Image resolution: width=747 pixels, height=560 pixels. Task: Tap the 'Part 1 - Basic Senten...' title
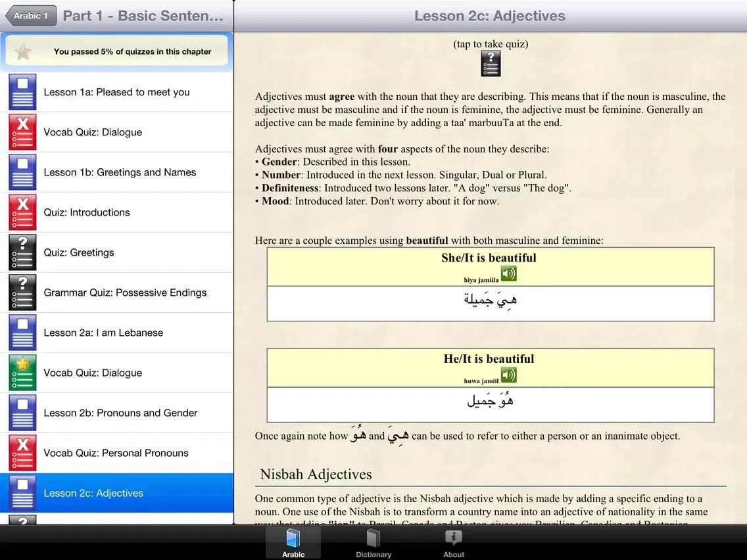click(x=143, y=16)
